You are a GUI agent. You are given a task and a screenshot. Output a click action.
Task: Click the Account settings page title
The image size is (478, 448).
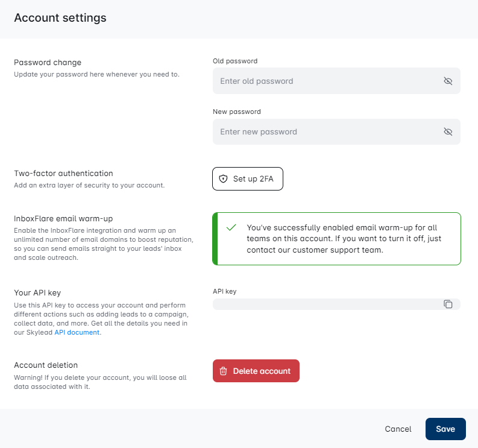pyautogui.click(x=60, y=18)
